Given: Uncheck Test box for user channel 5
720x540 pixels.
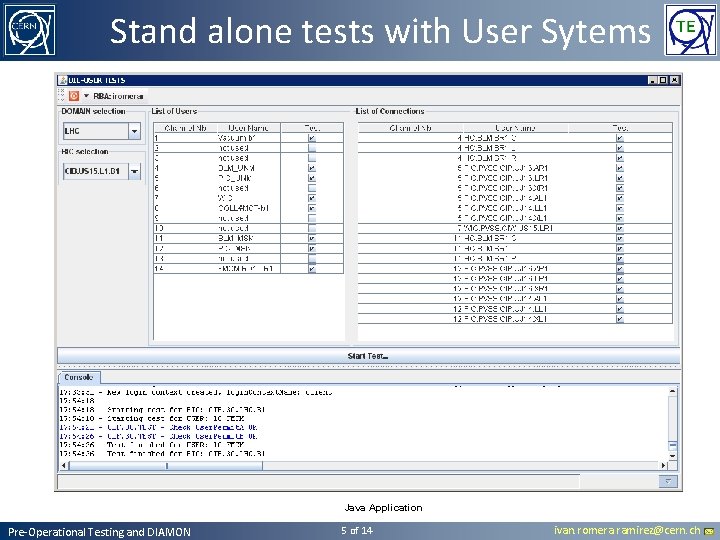Looking at the screenshot, I should [312, 178].
